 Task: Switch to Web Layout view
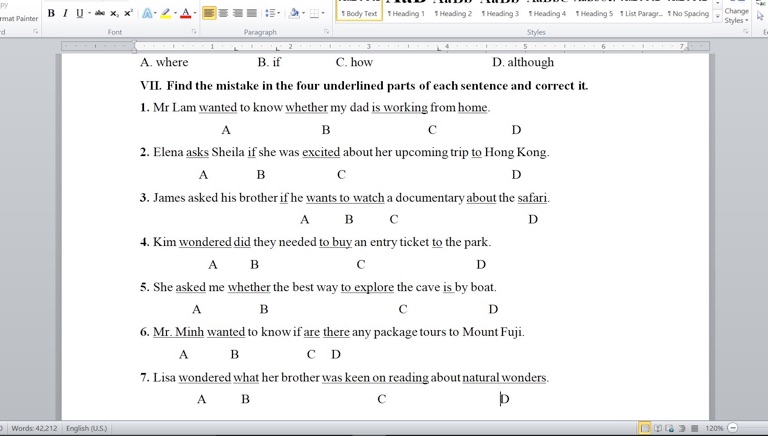[670, 428]
